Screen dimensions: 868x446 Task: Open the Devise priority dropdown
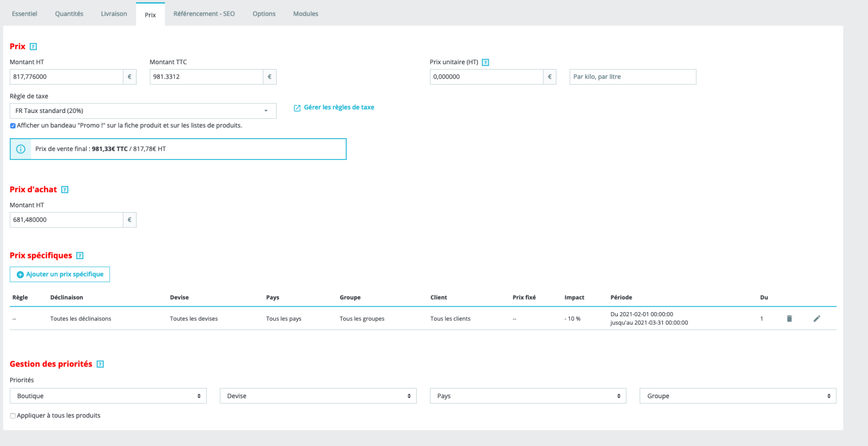(x=318, y=396)
